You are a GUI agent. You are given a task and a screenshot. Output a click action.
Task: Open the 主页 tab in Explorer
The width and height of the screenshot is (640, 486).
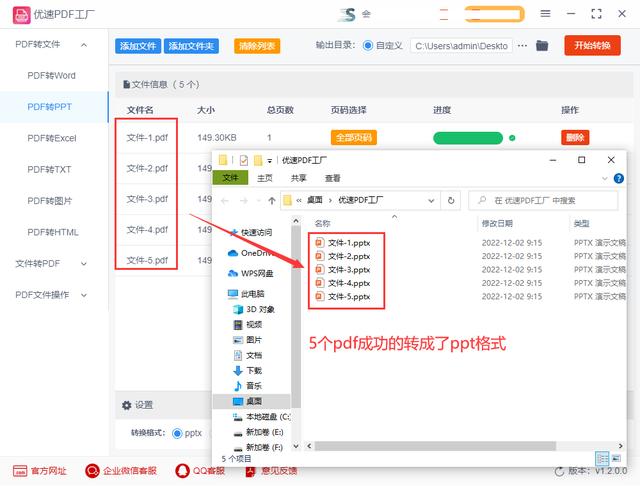click(265, 178)
